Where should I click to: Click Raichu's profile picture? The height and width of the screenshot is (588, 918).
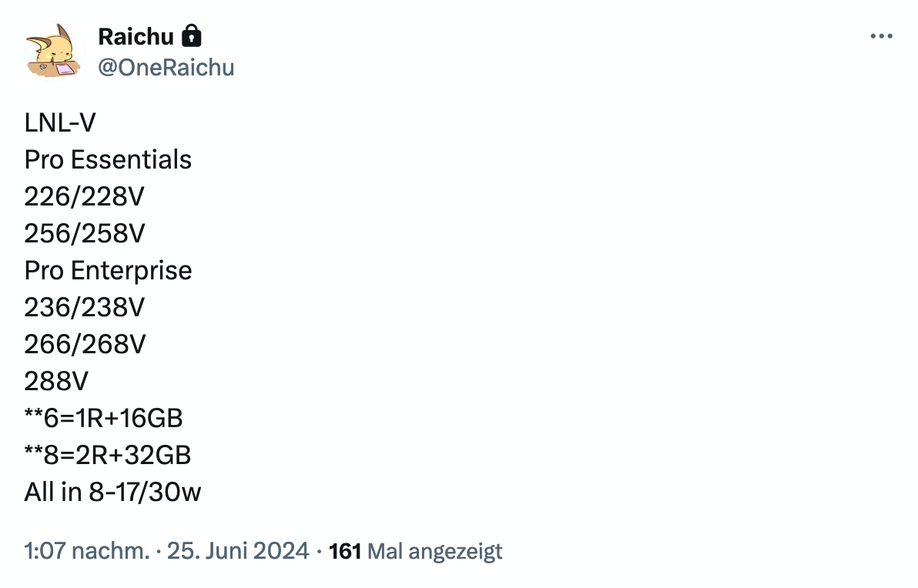click(x=54, y=52)
